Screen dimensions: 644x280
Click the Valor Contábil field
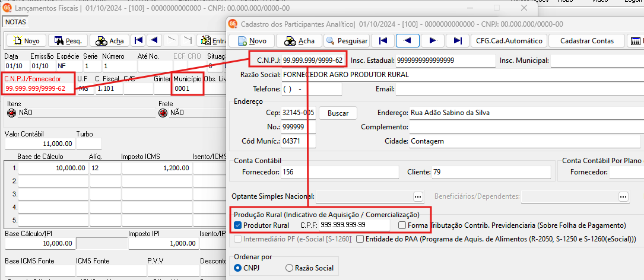pyautogui.click(x=40, y=144)
